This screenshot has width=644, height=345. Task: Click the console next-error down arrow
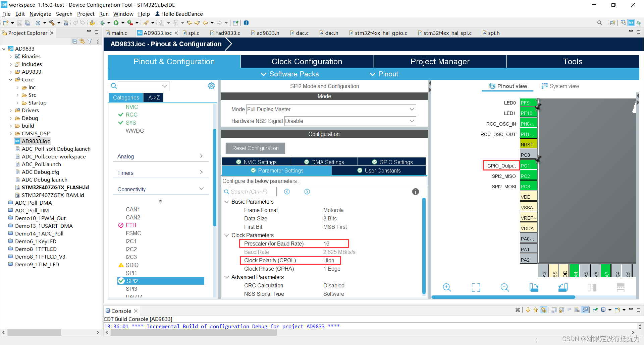pos(528,310)
